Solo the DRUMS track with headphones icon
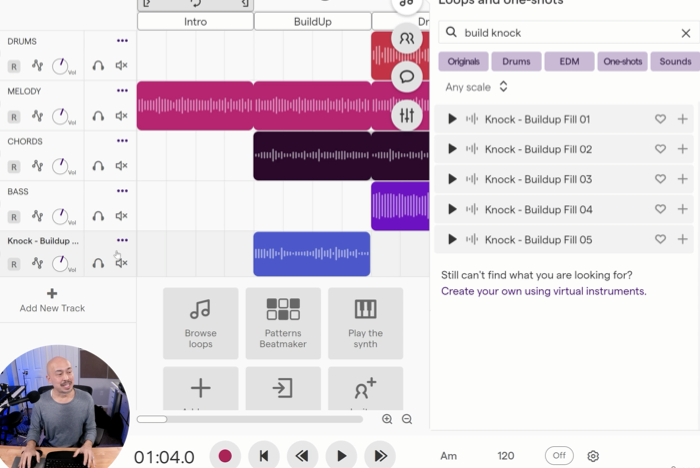Image resolution: width=700 pixels, height=468 pixels. pos(98,66)
